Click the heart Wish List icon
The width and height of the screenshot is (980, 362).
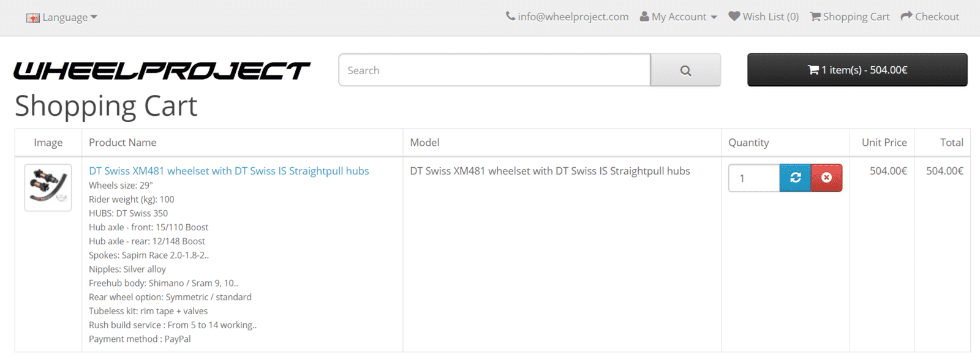pyautogui.click(x=734, y=17)
